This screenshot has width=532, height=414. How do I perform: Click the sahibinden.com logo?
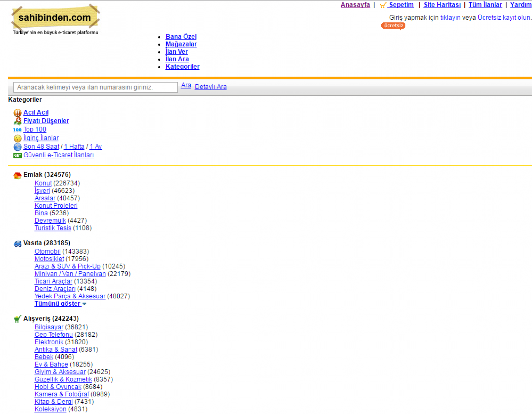[55, 17]
